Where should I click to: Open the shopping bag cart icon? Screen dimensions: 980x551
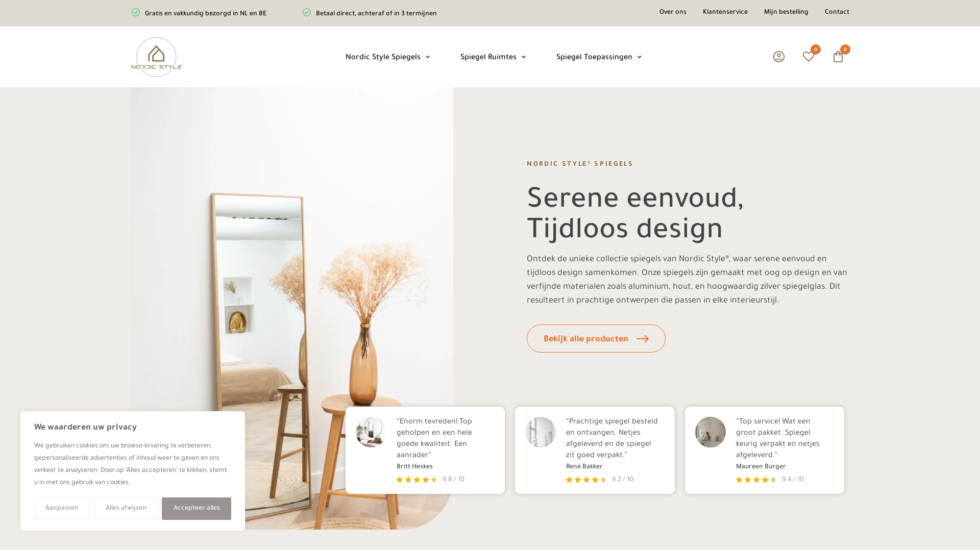(838, 57)
